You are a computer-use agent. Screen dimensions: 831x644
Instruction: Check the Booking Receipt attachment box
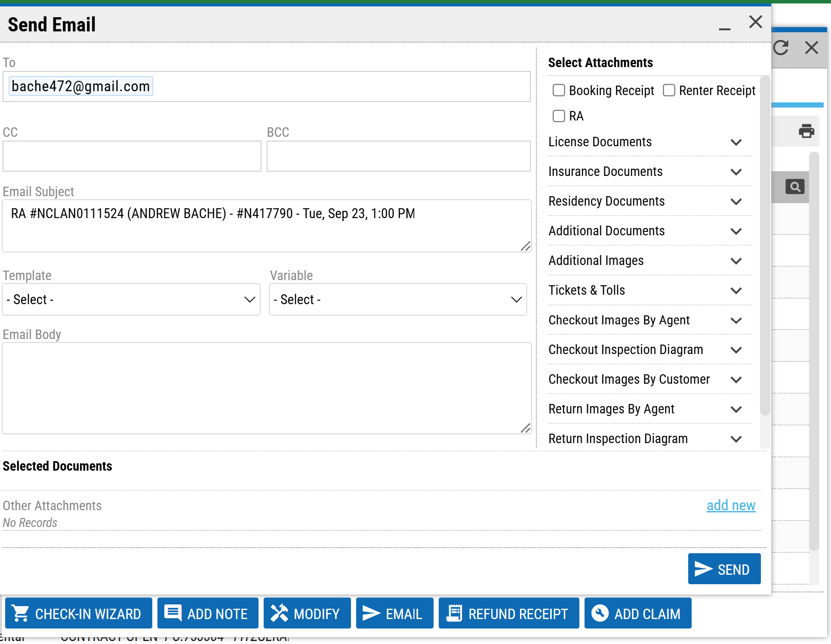click(559, 90)
